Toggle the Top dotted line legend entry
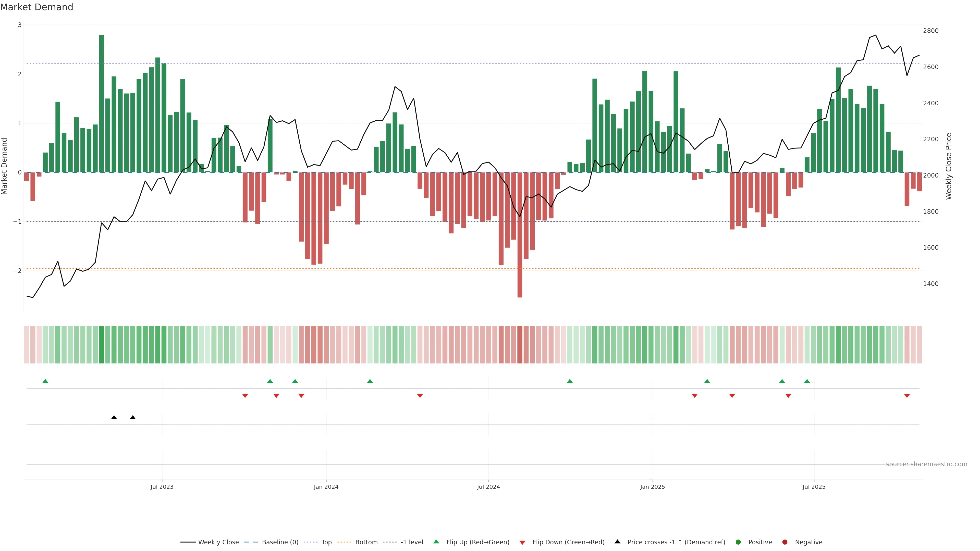This screenshot has width=980, height=551. [326, 542]
